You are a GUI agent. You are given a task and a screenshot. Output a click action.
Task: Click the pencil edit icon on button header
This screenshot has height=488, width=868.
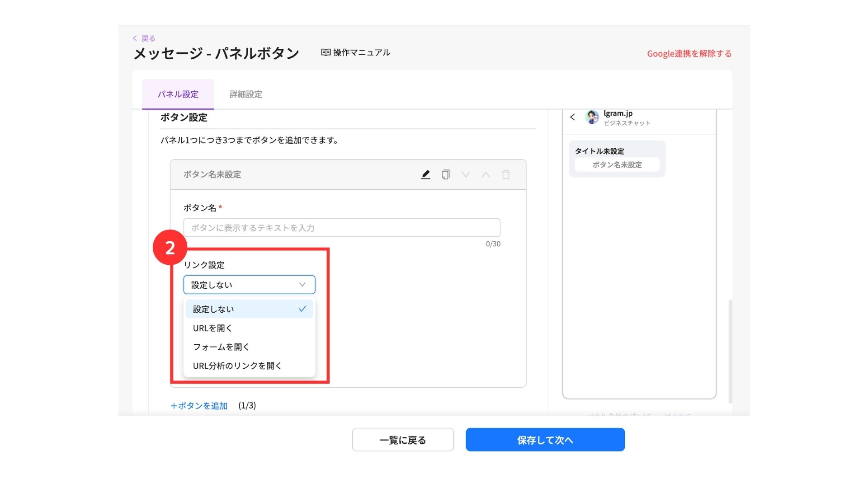click(425, 174)
